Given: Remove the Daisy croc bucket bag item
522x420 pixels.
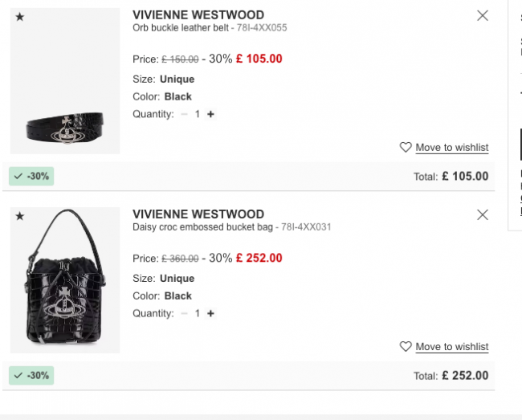Looking at the screenshot, I should coord(483,215).
